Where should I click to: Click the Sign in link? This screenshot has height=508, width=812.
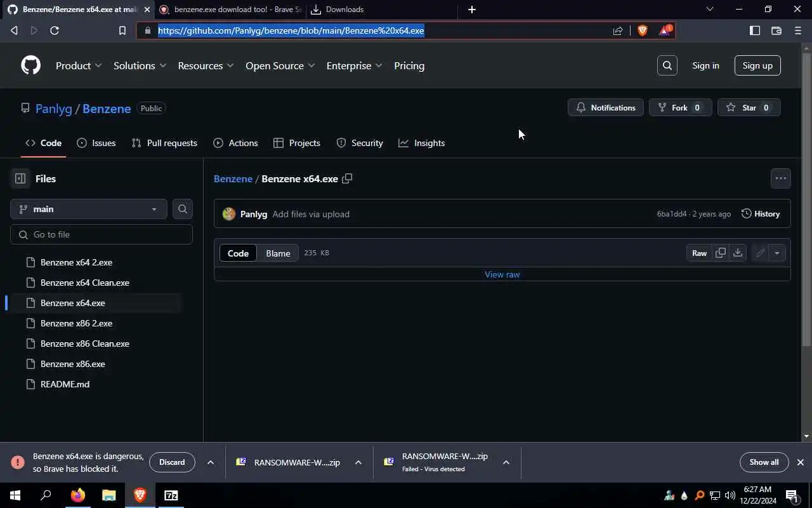[705, 65]
